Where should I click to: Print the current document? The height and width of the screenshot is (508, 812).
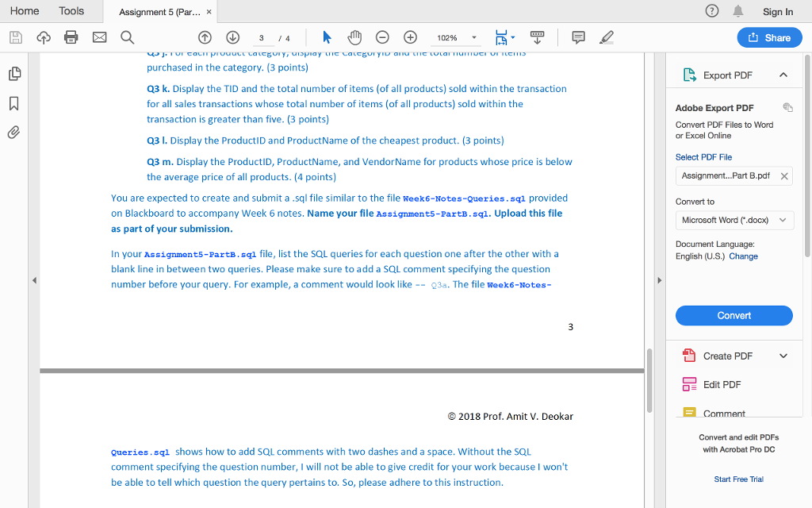click(71, 37)
